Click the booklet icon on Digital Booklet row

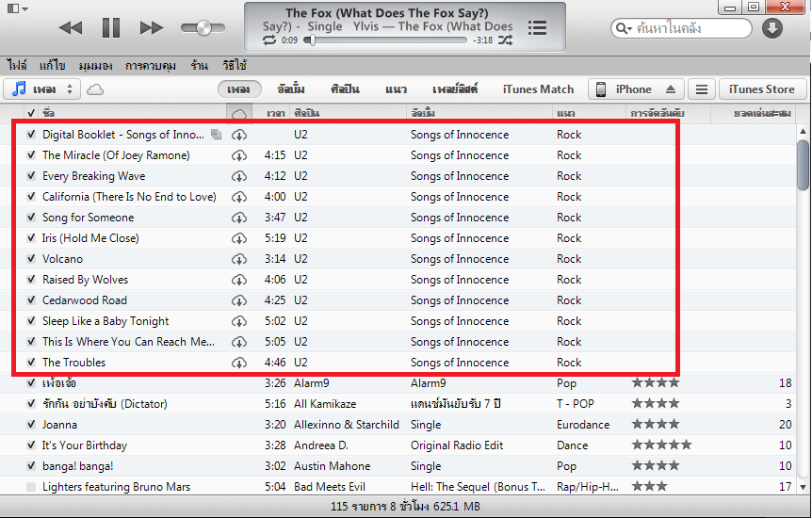216,135
